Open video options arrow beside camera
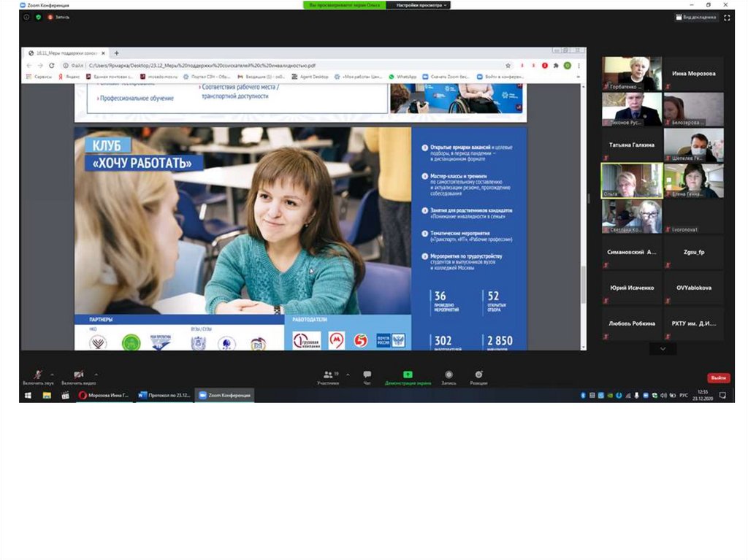 96,375
